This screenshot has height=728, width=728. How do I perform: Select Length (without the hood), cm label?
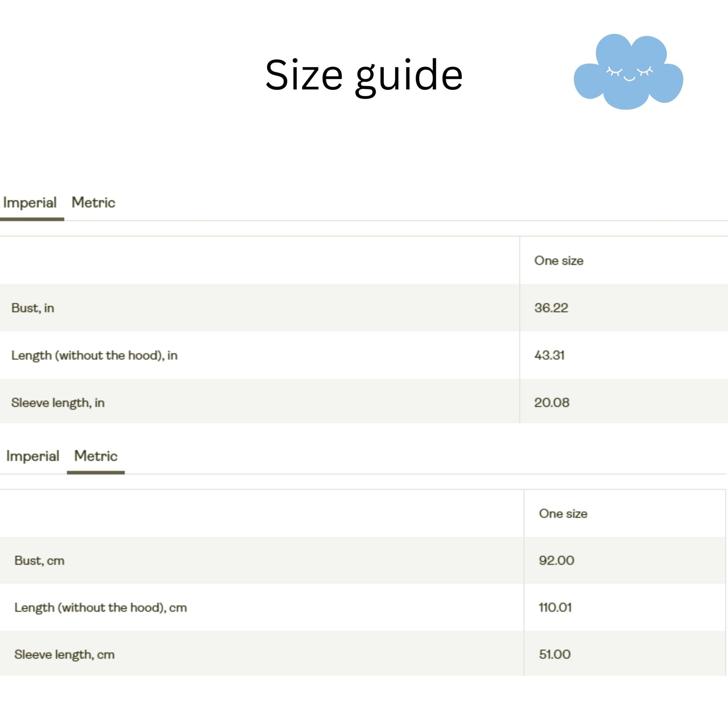point(101,608)
